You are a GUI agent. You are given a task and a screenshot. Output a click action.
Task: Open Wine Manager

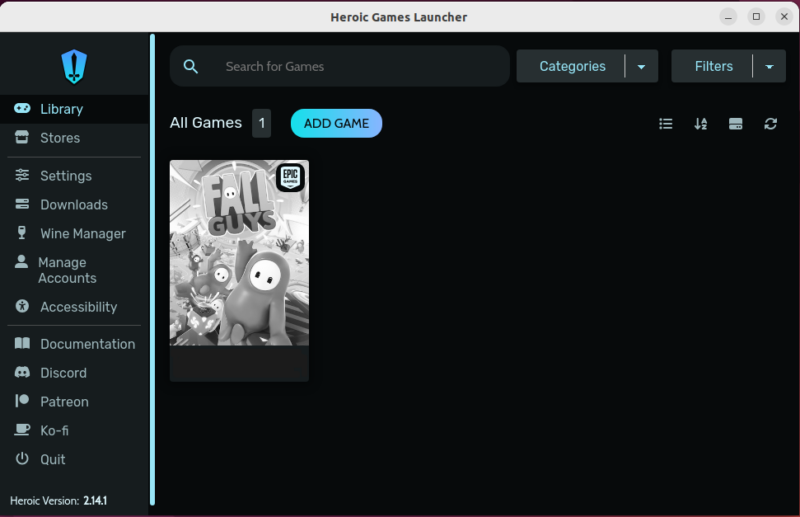coord(74,234)
